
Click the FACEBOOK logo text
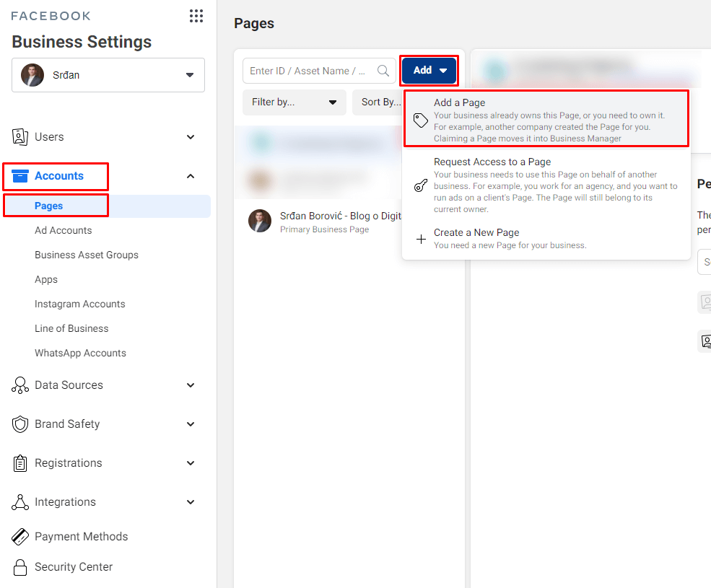pyautogui.click(x=51, y=16)
